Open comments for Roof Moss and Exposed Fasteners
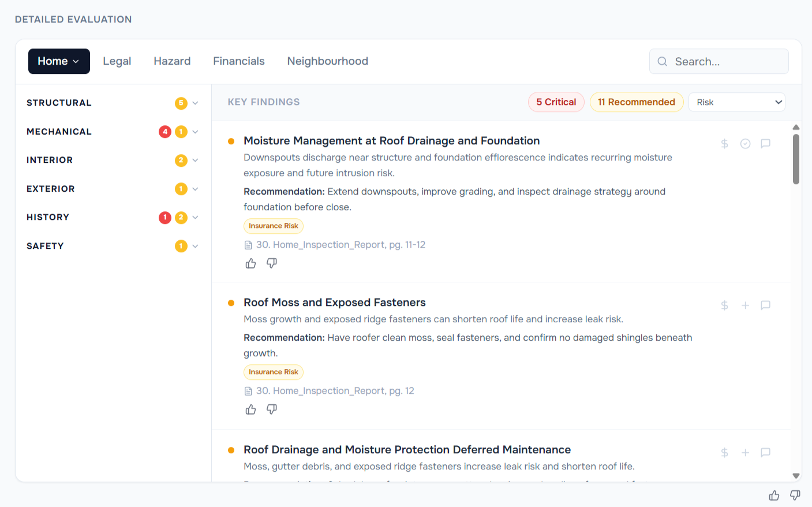The width and height of the screenshot is (812, 507). [x=766, y=305]
